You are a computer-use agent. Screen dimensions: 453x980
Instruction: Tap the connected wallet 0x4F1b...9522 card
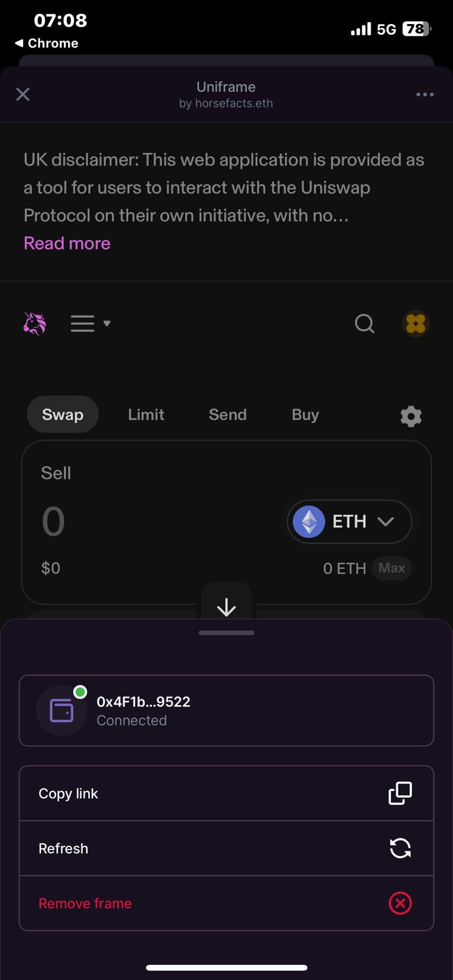(226, 710)
